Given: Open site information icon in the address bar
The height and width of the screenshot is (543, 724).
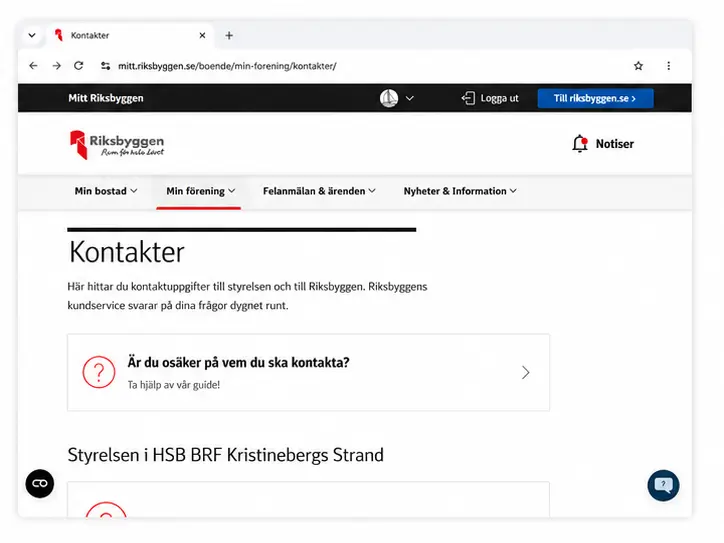Looking at the screenshot, I should (x=105, y=66).
